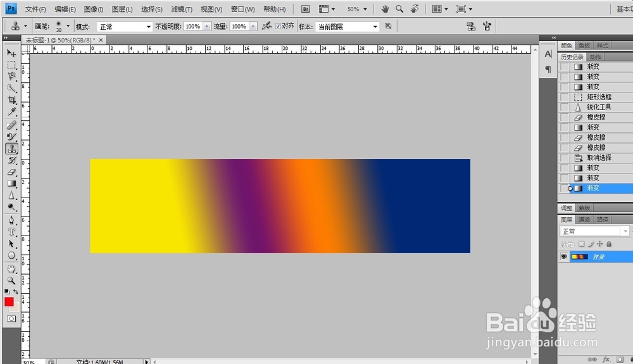
Task: Toggle lock position
Action: (x=600, y=244)
